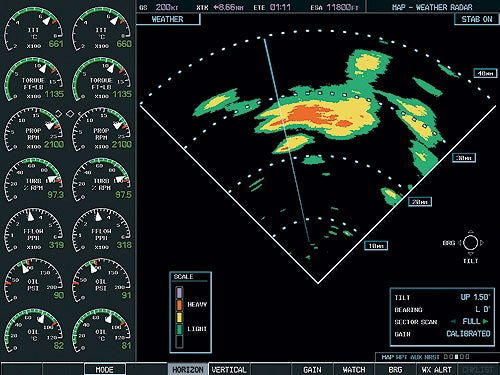Click the right bearing arrow beside joystick icon
This screenshot has height=375, width=500.
coord(481,243)
